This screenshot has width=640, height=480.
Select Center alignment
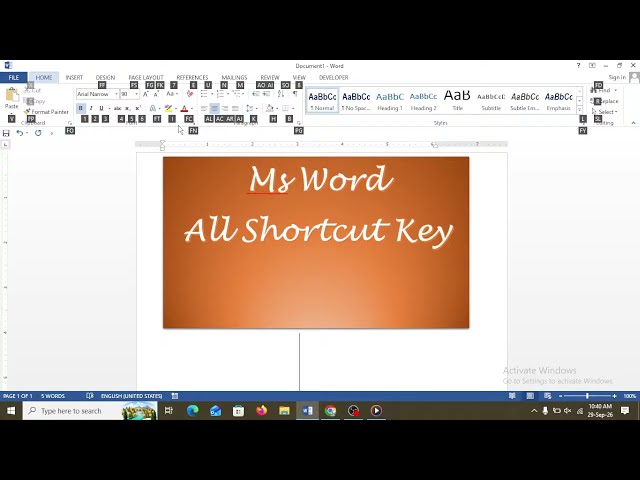(214, 108)
